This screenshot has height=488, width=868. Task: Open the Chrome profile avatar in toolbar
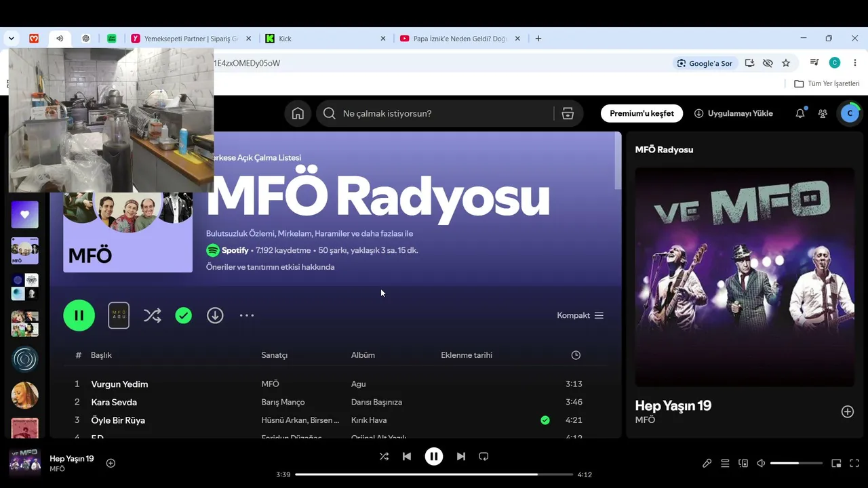pos(835,63)
